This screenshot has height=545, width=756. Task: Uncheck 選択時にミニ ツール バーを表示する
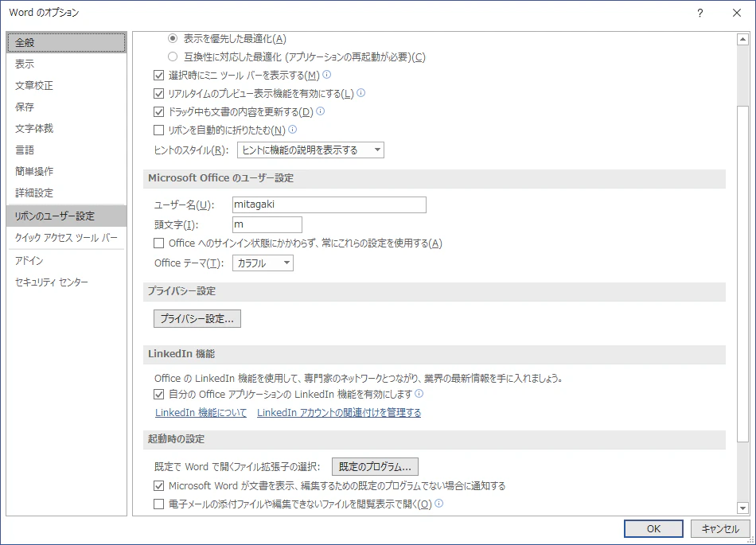click(158, 75)
